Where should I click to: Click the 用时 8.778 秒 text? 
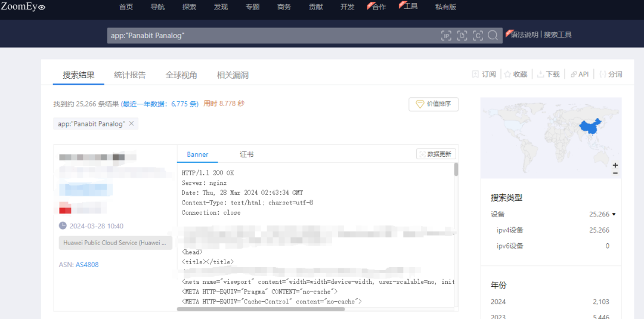tap(224, 104)
